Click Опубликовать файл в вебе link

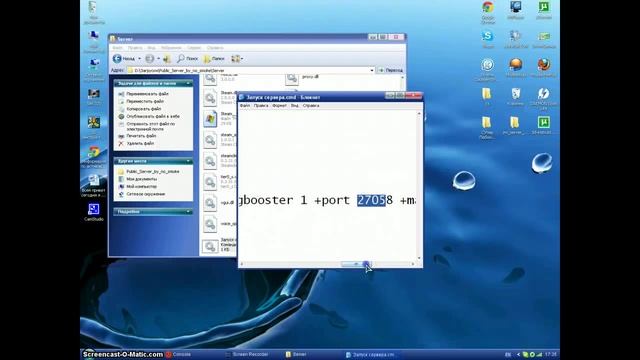[153, 116]
